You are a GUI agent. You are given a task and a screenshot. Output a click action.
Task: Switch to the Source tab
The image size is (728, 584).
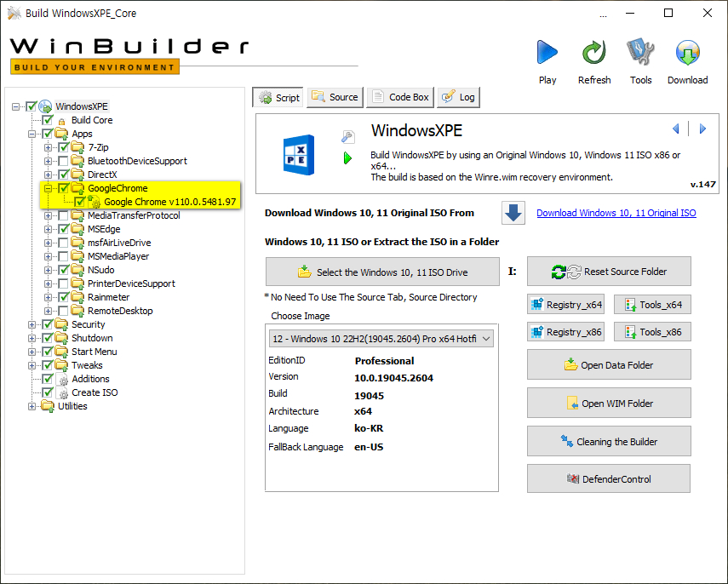335,98
